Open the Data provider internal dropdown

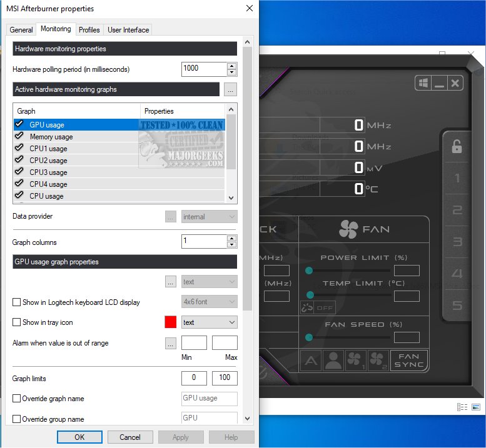(209, 217)
